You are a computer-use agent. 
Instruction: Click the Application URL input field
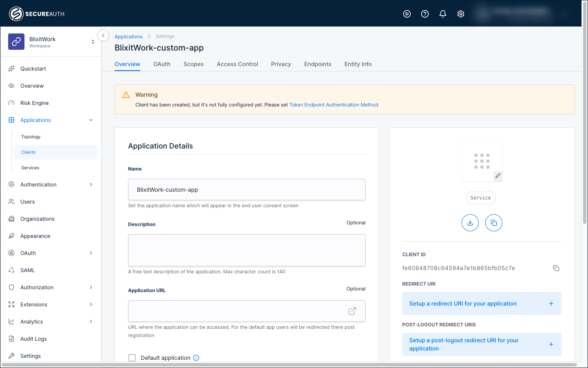coord(247,311)
